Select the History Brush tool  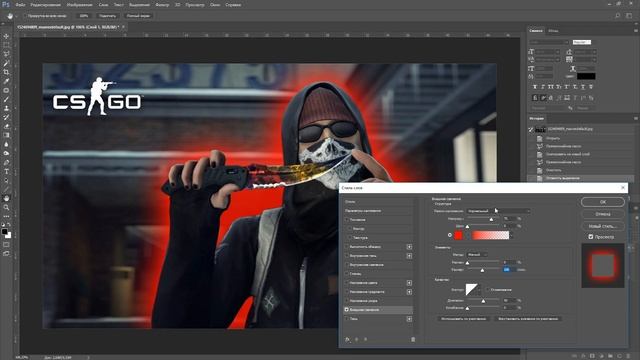[x=6, y=117]
